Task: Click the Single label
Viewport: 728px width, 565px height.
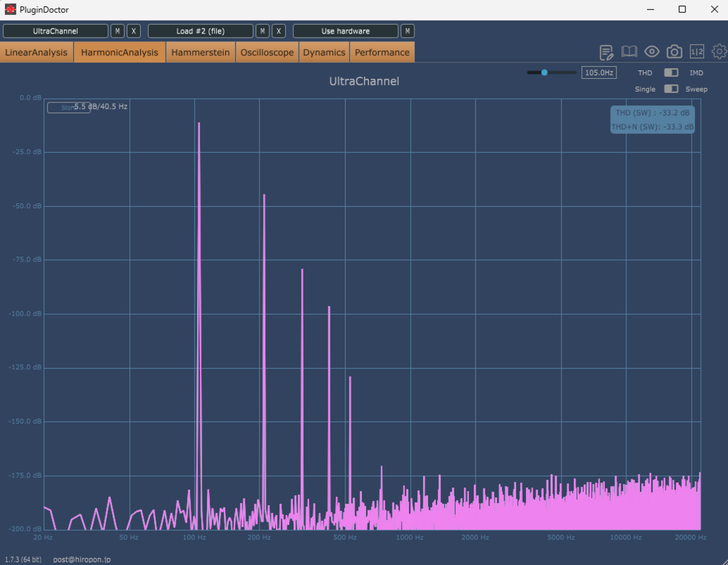Action: tap(645, 89)
